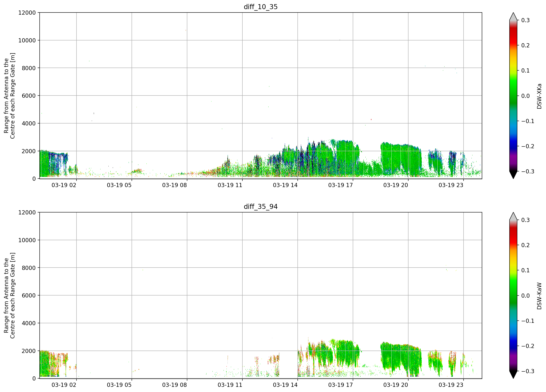Click the "0.0" tick on DSW-XKa colorbar

tap(526, 96)
